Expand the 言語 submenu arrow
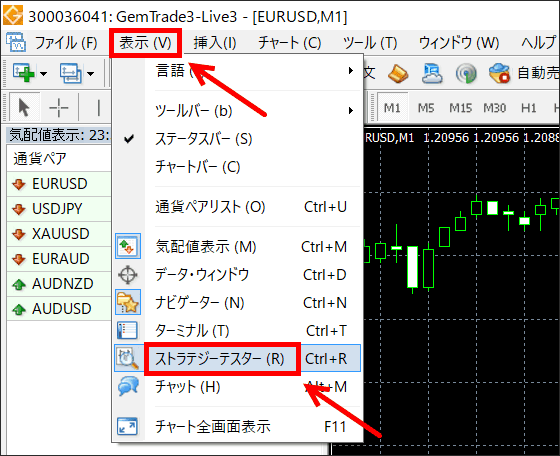Image resolution: width=560 pixels, height=456 pixels. 351,70
